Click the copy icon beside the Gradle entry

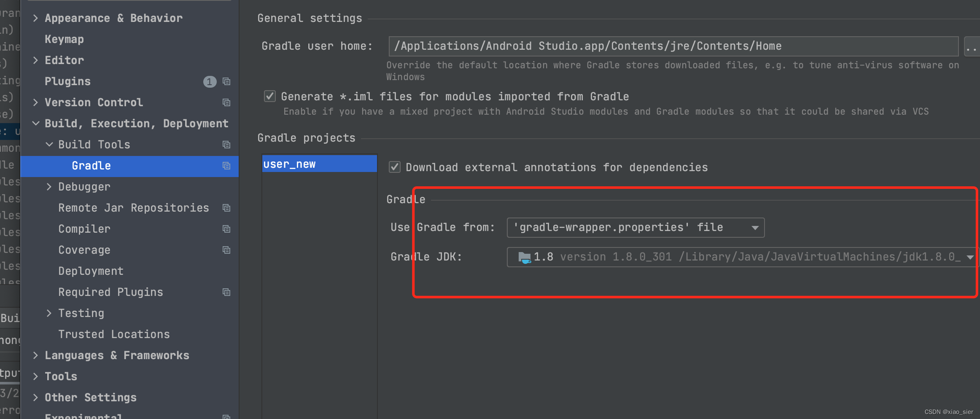(x=226, y=166)
